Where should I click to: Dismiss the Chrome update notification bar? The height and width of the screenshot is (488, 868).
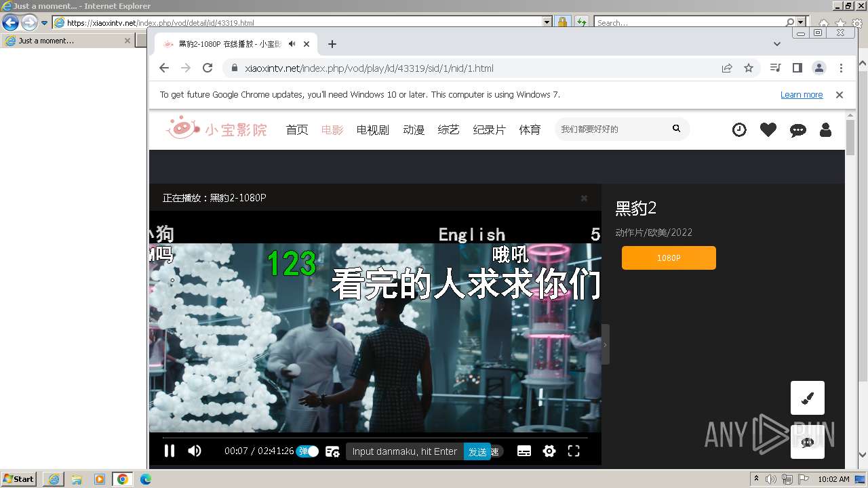840,95
